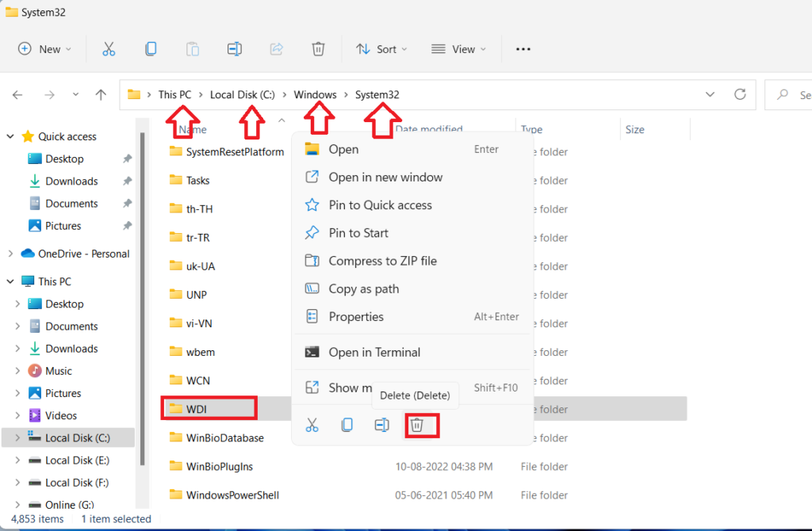
Task: Expand the Local Disk (E:) tree node
Action: 17,460
